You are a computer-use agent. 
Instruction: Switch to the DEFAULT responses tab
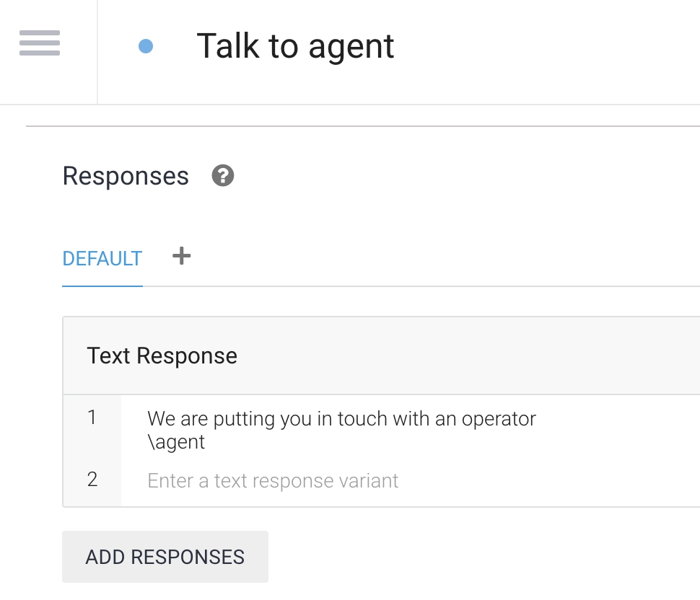pos(102,259)
